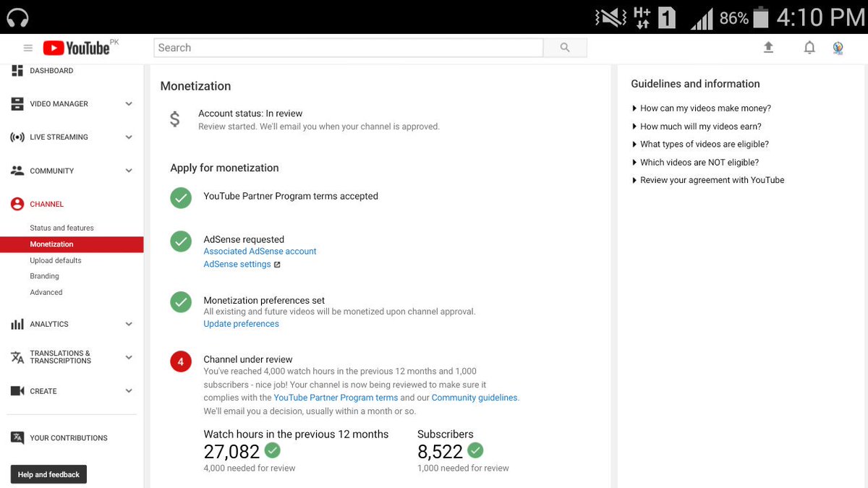Open YOUR CONTRIBUTIONS in the sidebar
868x488 pixels.
click(69, 438)
